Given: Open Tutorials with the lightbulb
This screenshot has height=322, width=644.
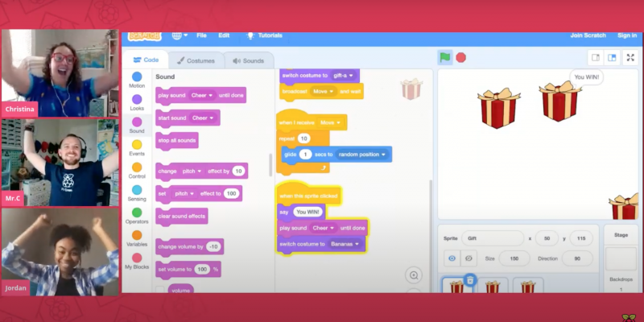Looking at the screenshot, I should click(x=264, y=35).
